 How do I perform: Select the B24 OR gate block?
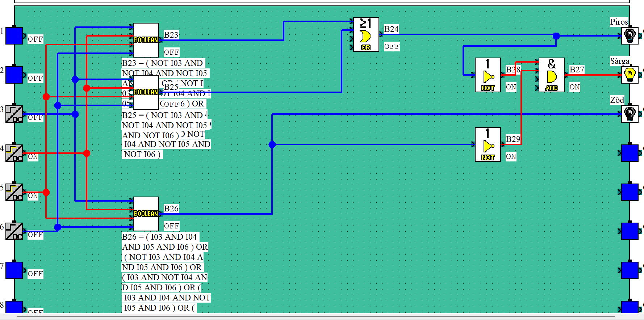(366, 34)
